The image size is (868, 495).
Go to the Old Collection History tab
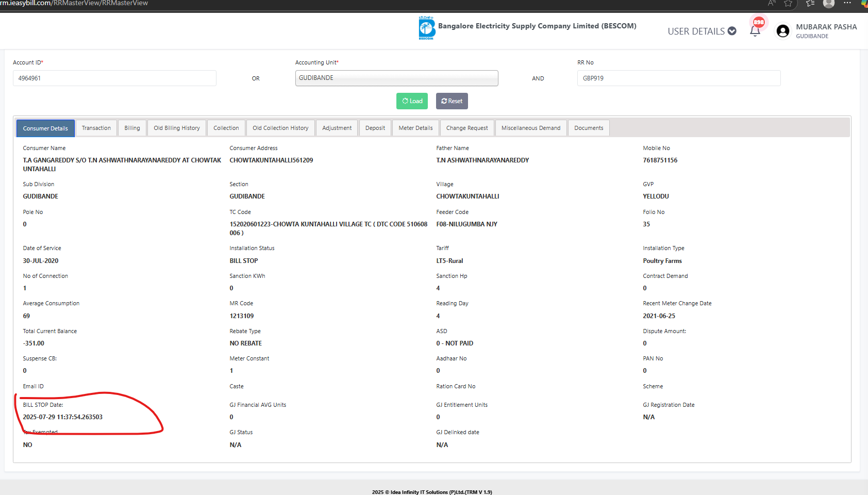(x=280, y=128)
